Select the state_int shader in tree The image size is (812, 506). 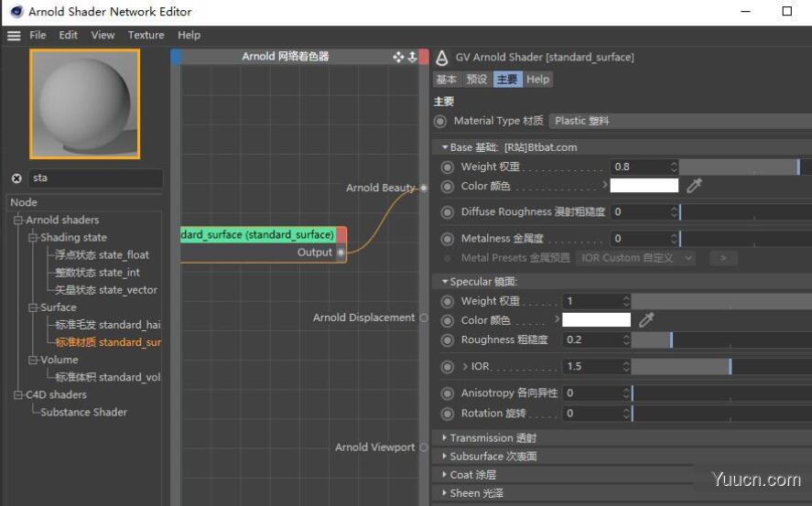pos(97,273)
